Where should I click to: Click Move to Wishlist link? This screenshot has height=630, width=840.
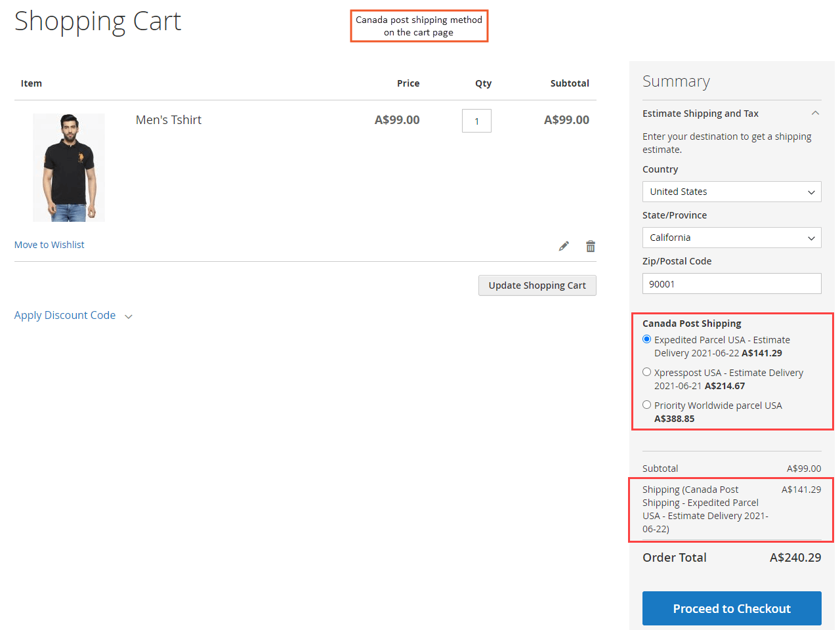coord(49,245)
